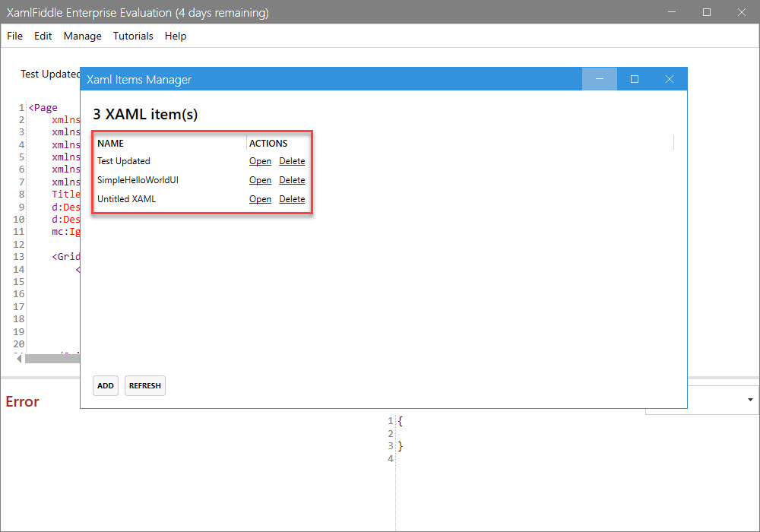Select the 'SimpleHelloWorldUI' name cell

138,180
